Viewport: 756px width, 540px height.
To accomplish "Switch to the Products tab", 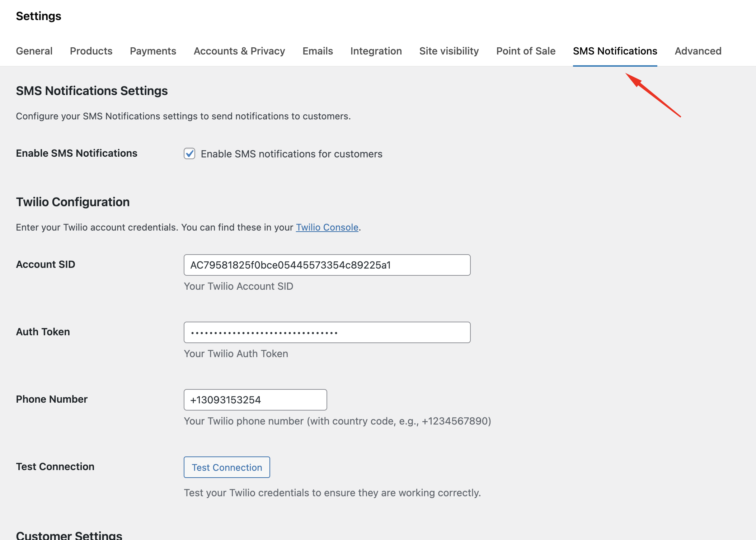I will (91, 51).
